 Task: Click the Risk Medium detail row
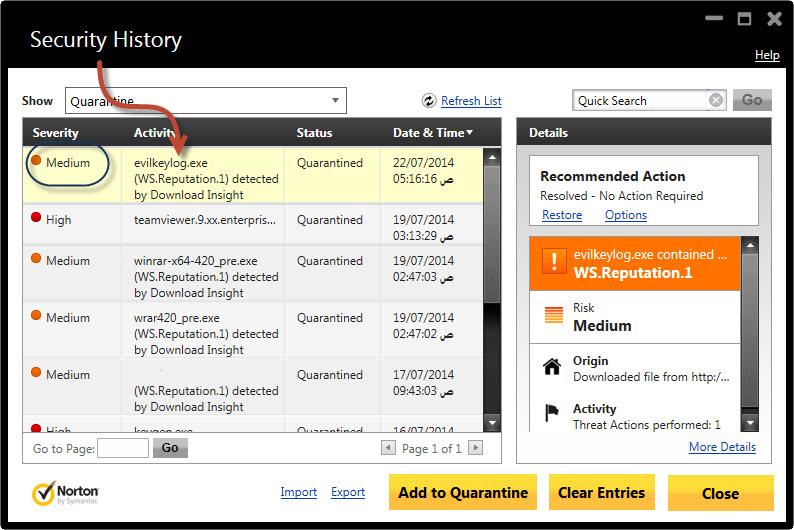pyautogui.click(x=635, y=317)
